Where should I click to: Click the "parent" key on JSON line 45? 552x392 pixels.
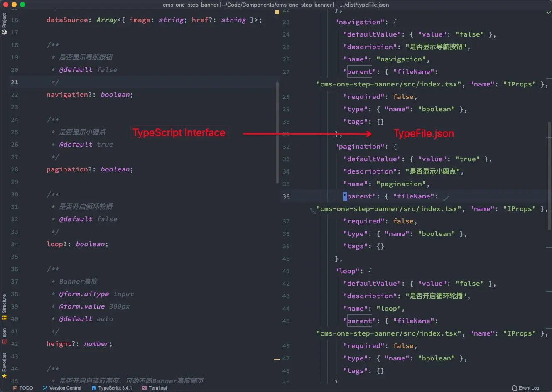click(x=360, y=321)
